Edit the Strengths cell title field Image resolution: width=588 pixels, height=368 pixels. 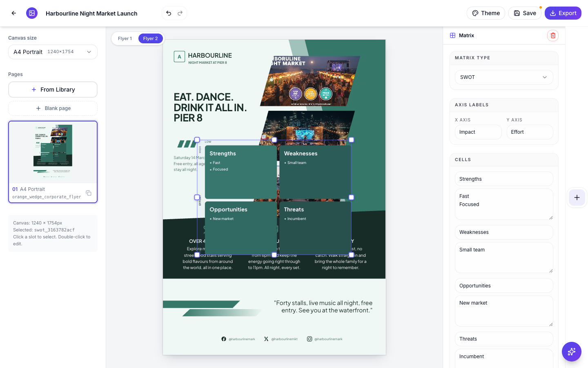[x=504, y=179]
